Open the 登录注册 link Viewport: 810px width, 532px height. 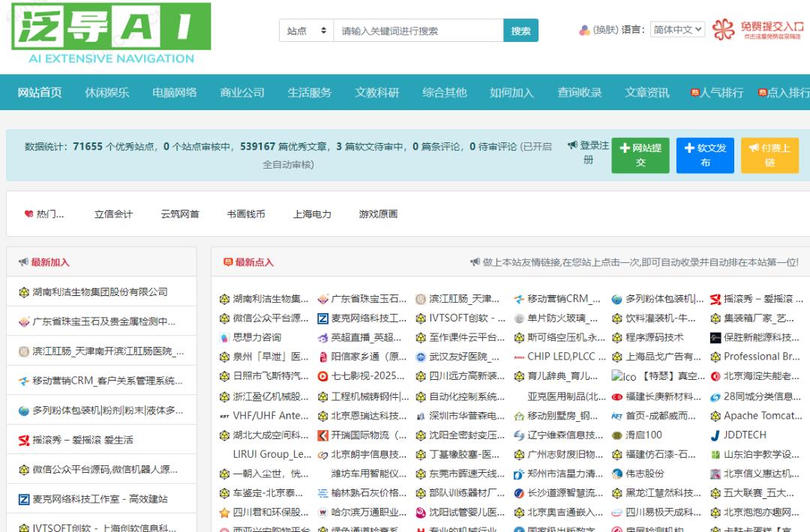click(589, 152)
